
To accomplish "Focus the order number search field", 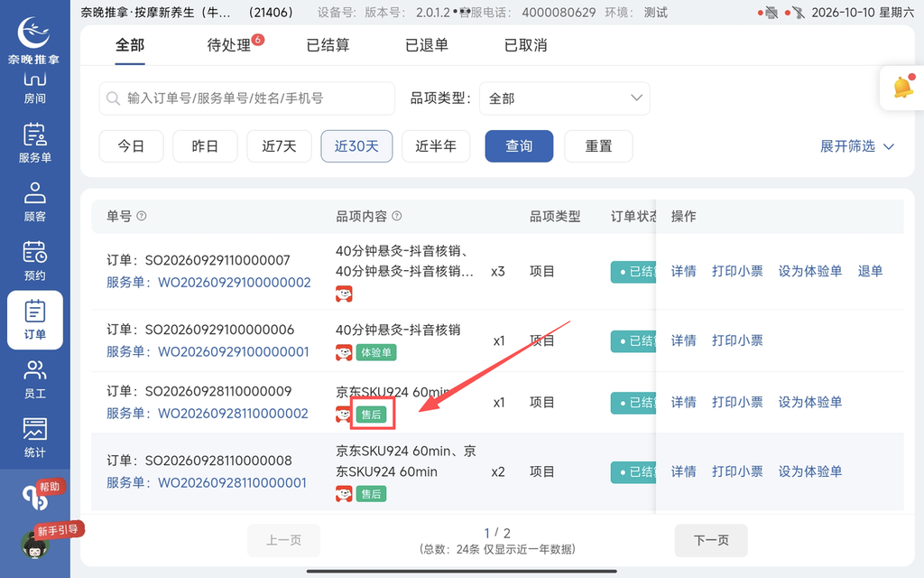I will tap(247, 98).
